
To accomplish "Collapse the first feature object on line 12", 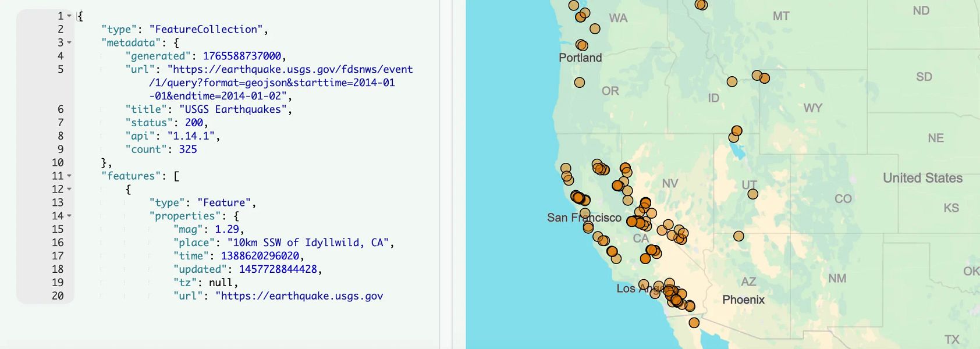I will (x=69, y=190).
